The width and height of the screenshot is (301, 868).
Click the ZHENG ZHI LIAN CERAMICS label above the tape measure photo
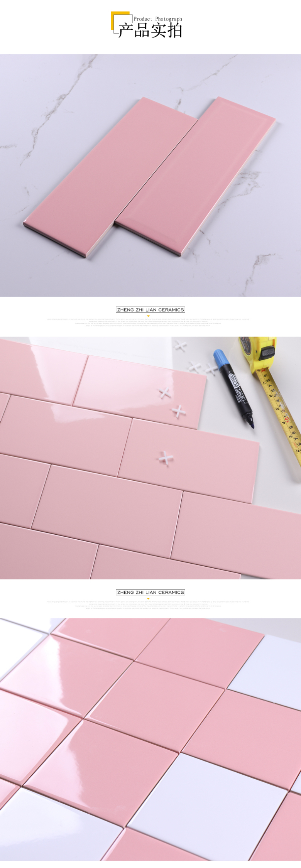[150, 309]
